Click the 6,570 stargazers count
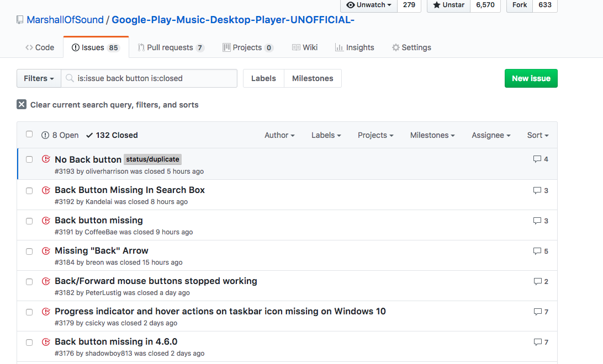This screenshot has width=603, height=364. point(485,5)
